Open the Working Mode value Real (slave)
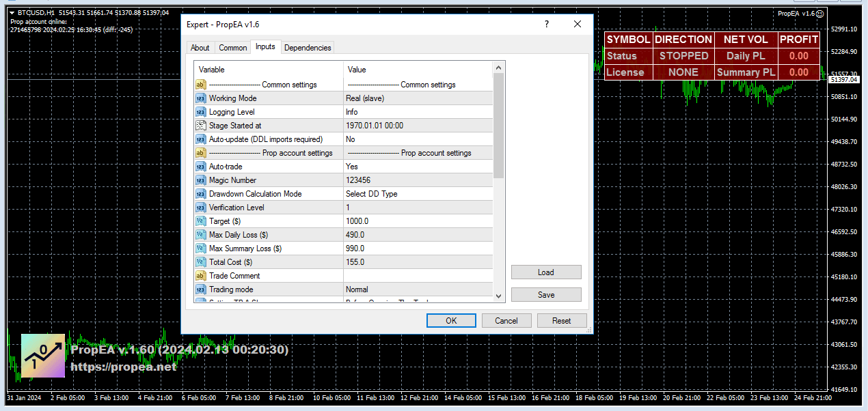Screen dimensions: 868x411 418,98
